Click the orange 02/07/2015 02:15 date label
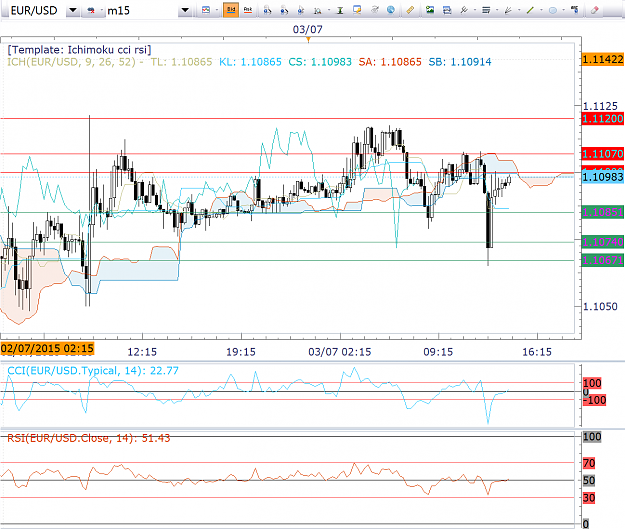The width and height of the screenshot is (625, 529). click(x=47, y=348)
